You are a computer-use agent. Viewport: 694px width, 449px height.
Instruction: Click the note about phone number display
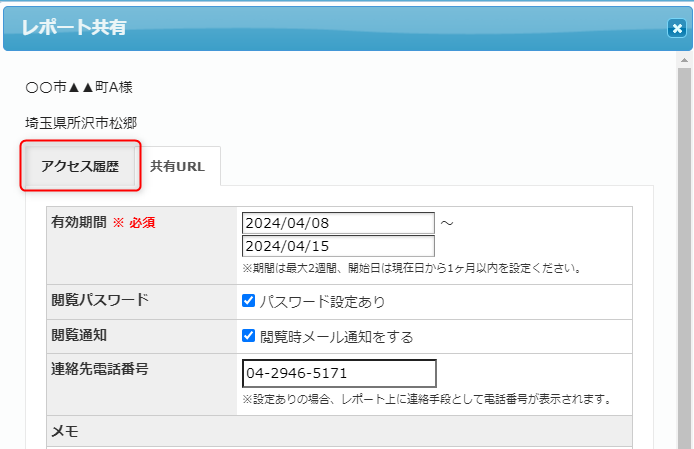tap(426, 399)
